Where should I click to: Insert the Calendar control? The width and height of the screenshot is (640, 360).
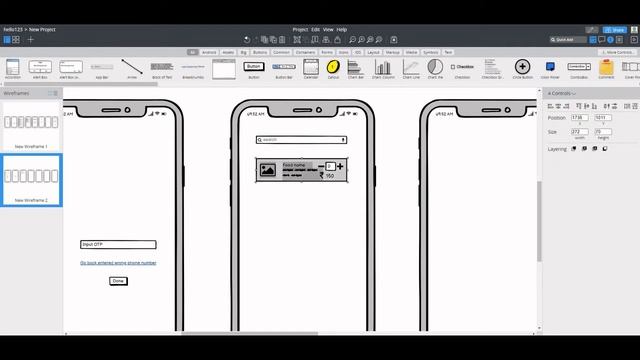point(311,69)
